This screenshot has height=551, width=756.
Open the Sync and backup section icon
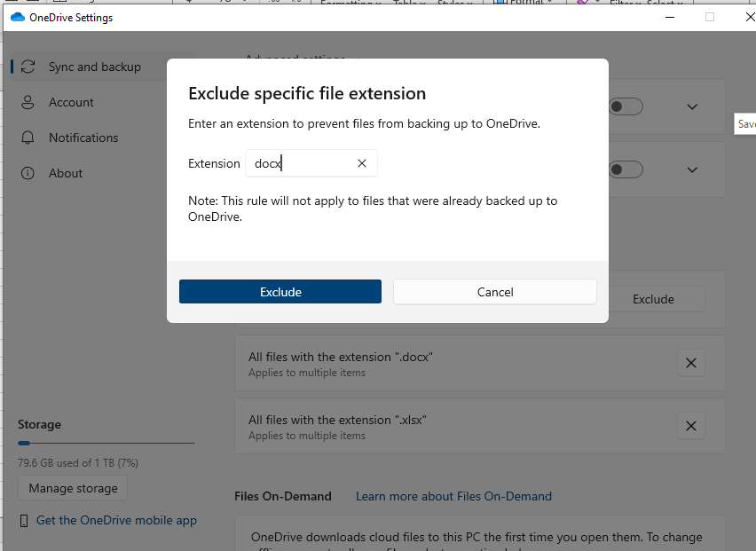point(28,67)
